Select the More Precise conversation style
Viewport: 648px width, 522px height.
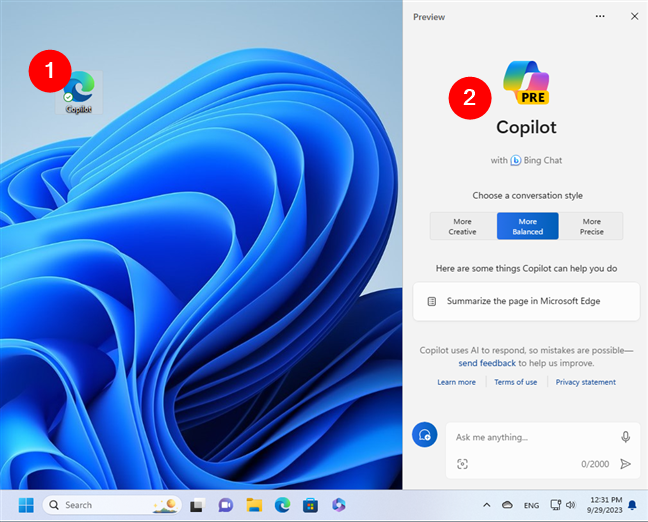(x=591, y=226)
